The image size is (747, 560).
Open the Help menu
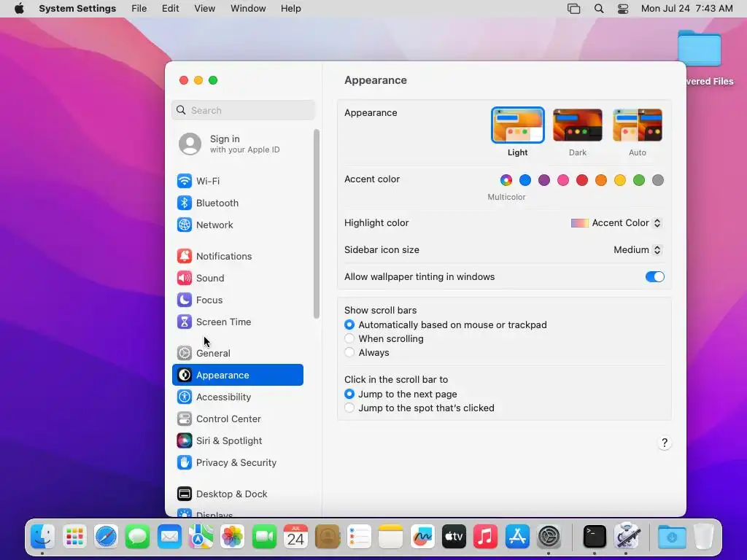(290, 9)
